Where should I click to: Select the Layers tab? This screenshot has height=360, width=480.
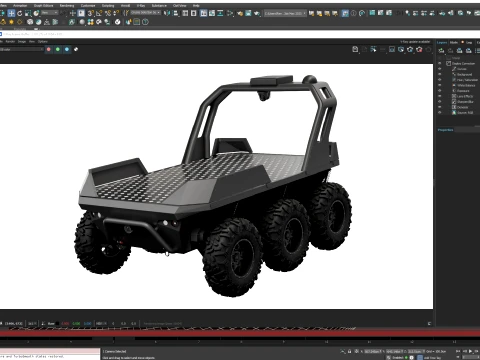point(442,42)
